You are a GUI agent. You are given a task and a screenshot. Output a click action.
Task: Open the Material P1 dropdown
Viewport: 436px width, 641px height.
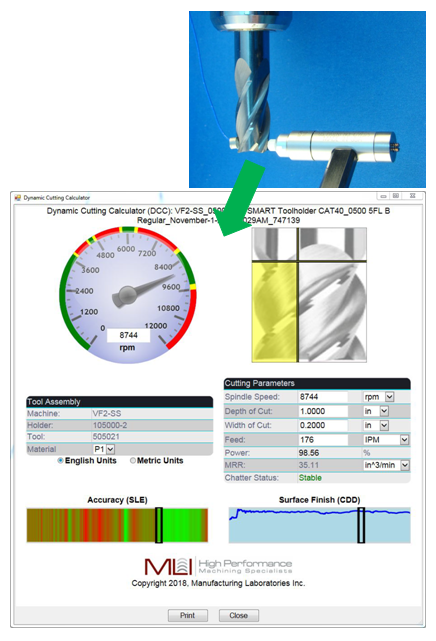tap(110, 449)
